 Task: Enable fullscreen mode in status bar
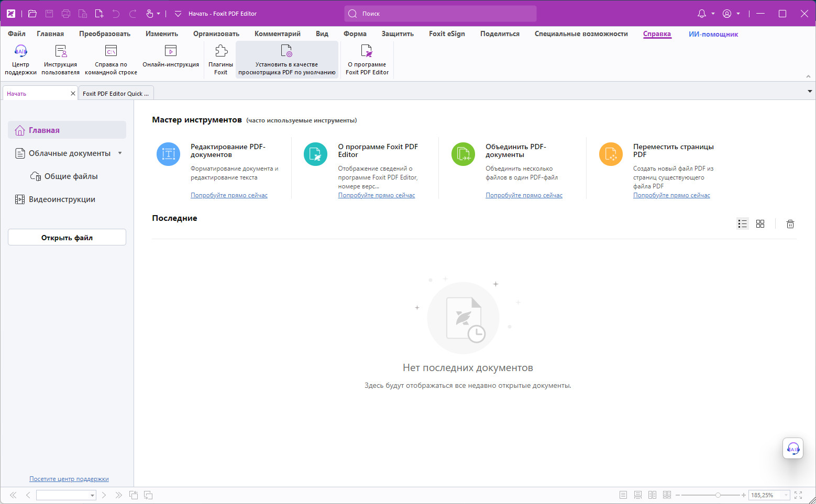tap(798, 495)
